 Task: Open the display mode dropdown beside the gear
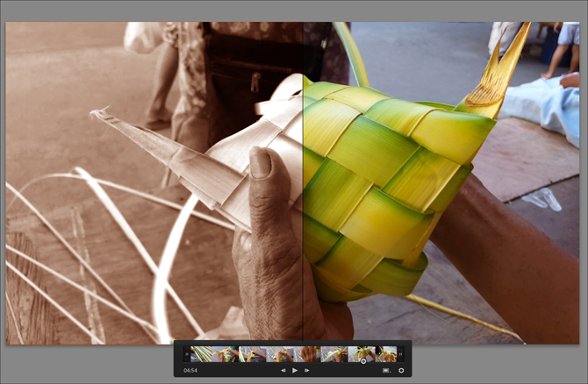(x=386, y=371)
